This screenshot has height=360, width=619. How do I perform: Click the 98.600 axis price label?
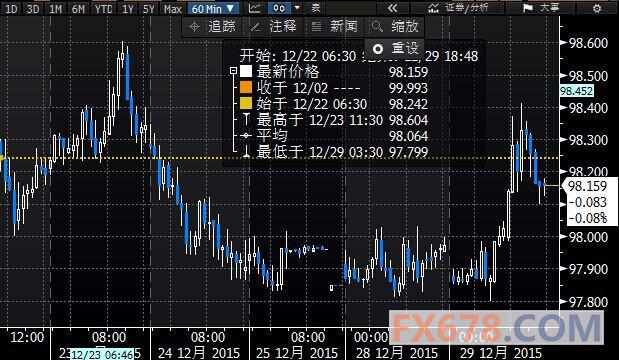pos(588,43)
